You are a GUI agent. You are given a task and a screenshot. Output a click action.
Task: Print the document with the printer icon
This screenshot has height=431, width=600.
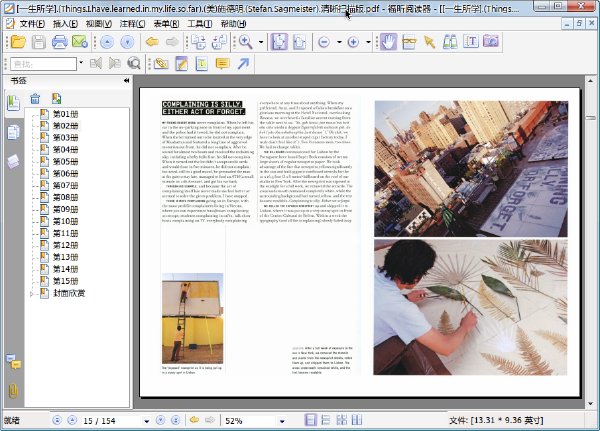(59, 42)
